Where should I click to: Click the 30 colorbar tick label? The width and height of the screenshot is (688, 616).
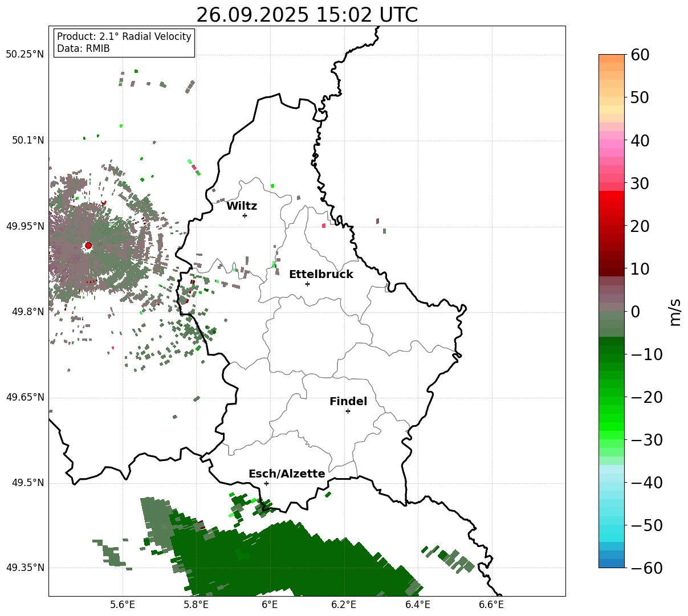[639, 183]
